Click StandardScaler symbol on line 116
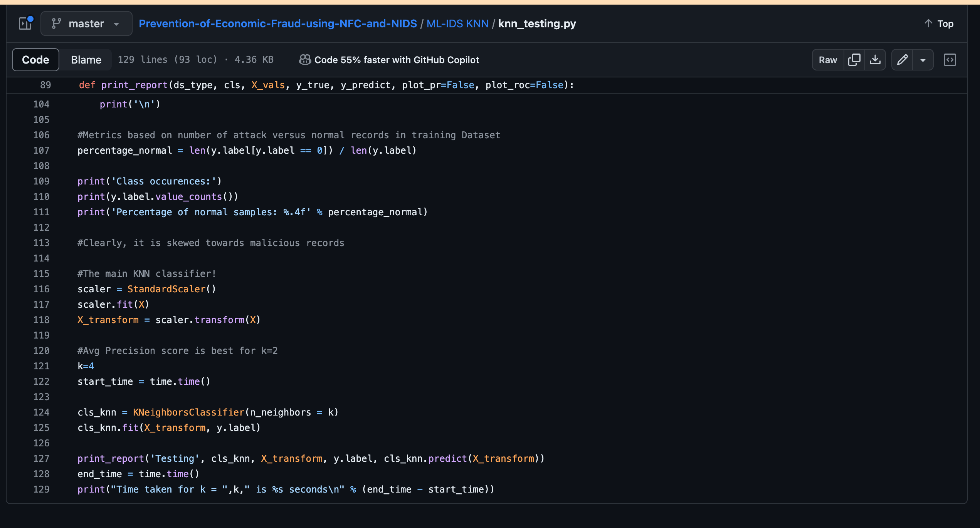Screen dimensions: 980x528 point(166,289)
